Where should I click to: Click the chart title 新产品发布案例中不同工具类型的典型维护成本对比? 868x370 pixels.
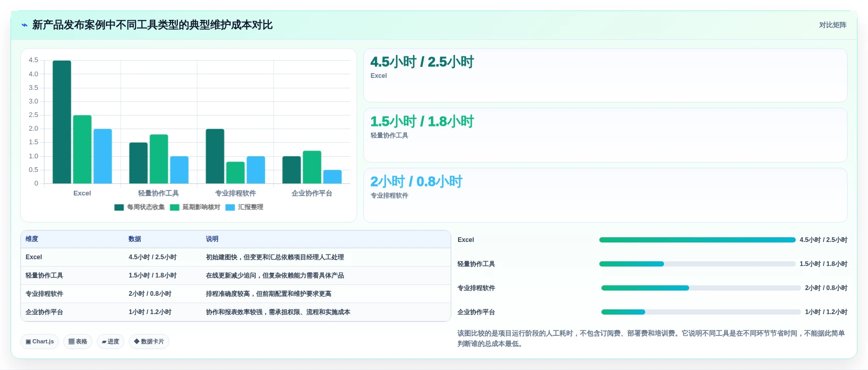pyautogui.click(x=152, y=25)
